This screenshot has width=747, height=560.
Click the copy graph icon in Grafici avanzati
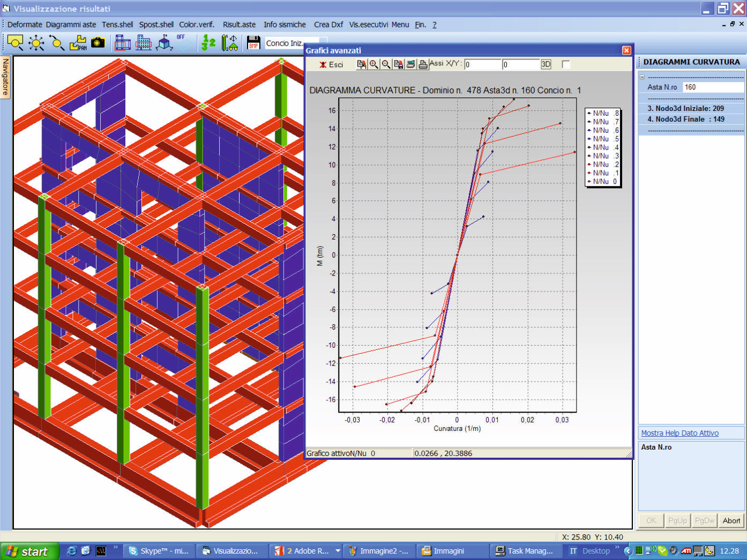(362, 64)
